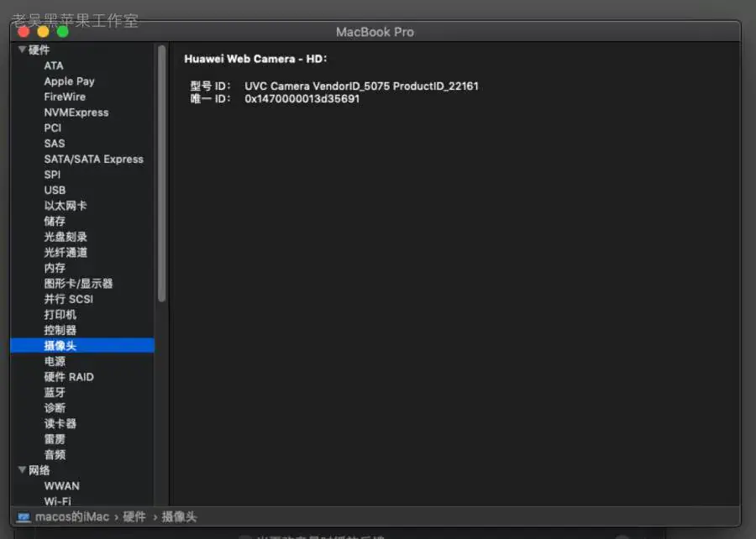The height and width of the screenshot is (539, 756).
Task: Select 音频 audio entry
Action: tap(55, 455)
